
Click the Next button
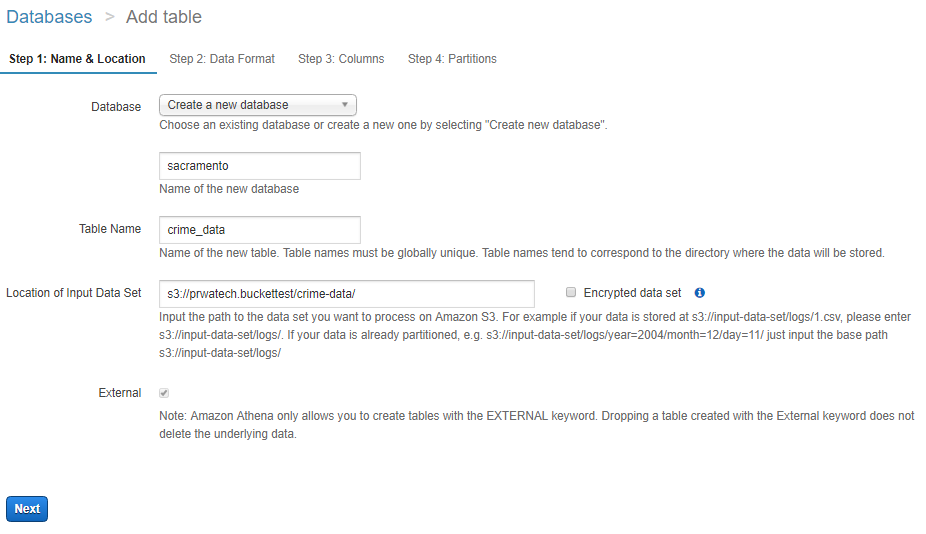(x=27, y=509)
